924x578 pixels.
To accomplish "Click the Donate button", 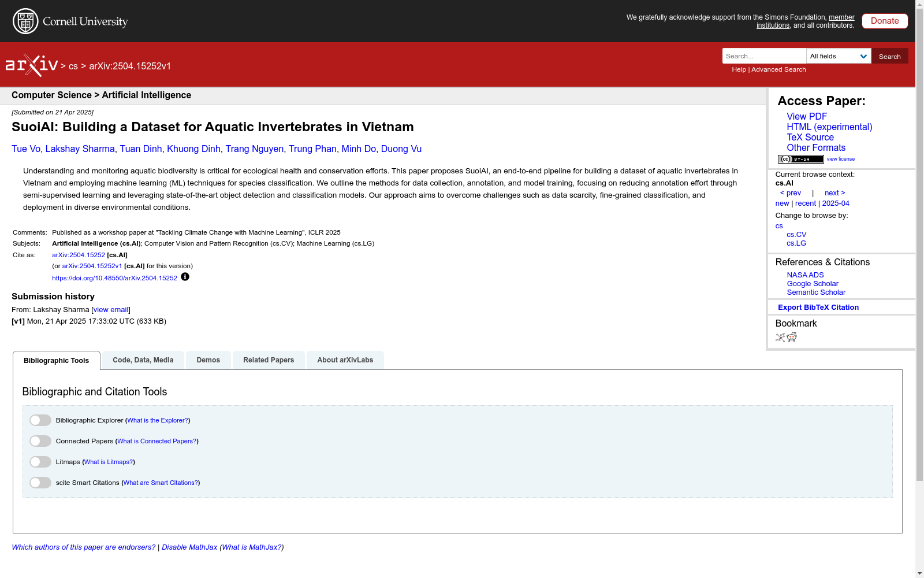I will tap(885, 21).
